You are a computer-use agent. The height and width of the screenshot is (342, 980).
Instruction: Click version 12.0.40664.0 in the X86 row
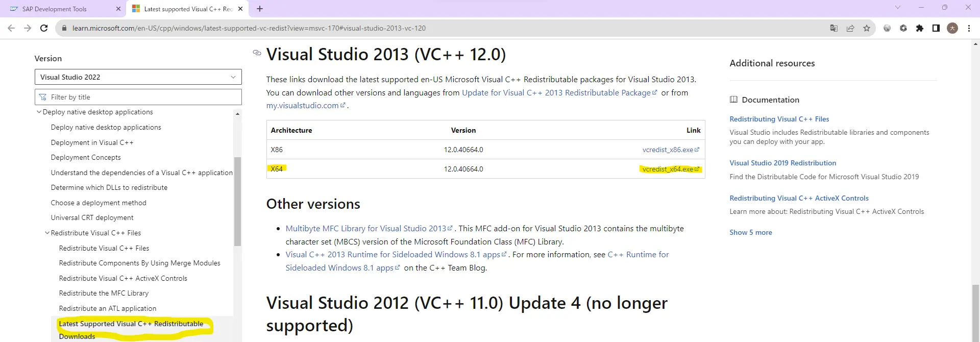tap(463, 150)
